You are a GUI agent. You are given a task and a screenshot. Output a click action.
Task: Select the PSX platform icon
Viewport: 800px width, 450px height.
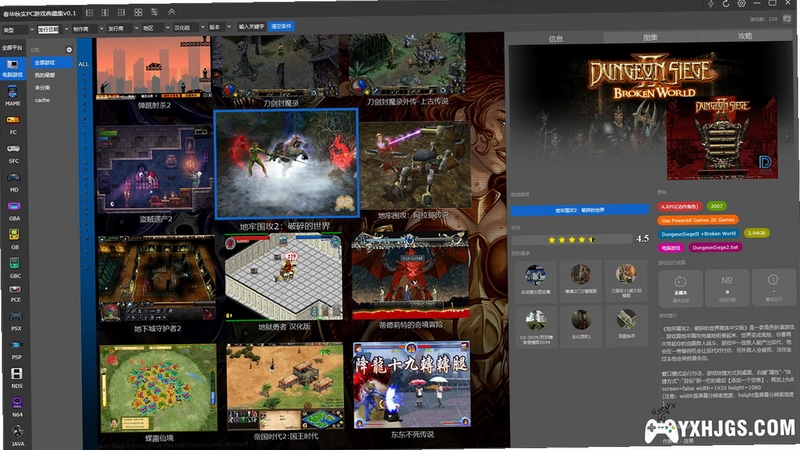pos(16,317)
